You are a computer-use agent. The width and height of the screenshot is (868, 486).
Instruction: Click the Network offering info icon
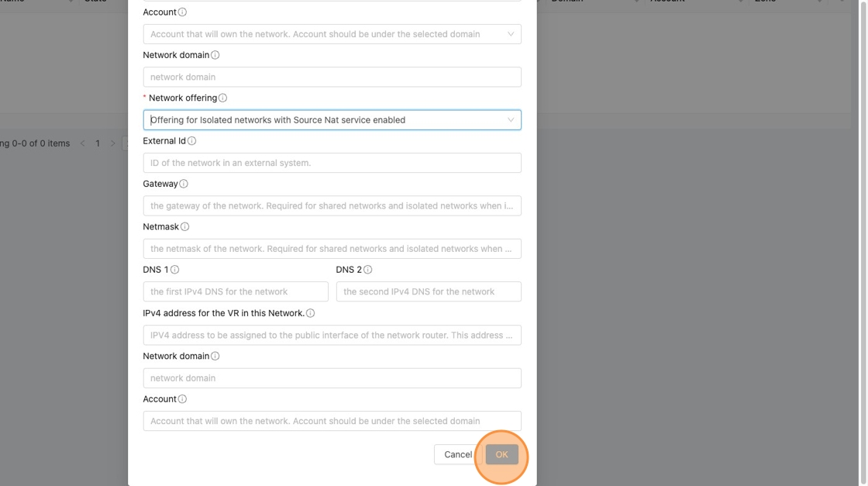pyautogui.click(x=222, y=98)
